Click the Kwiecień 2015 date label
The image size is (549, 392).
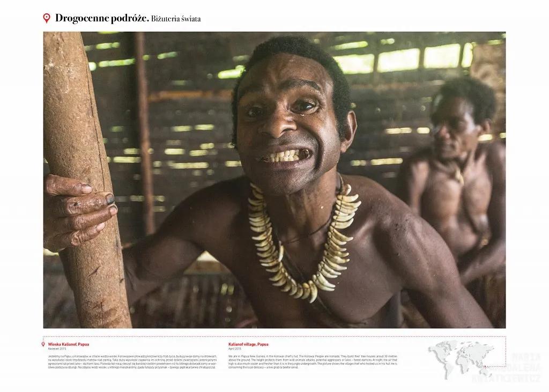pos(57,349)
